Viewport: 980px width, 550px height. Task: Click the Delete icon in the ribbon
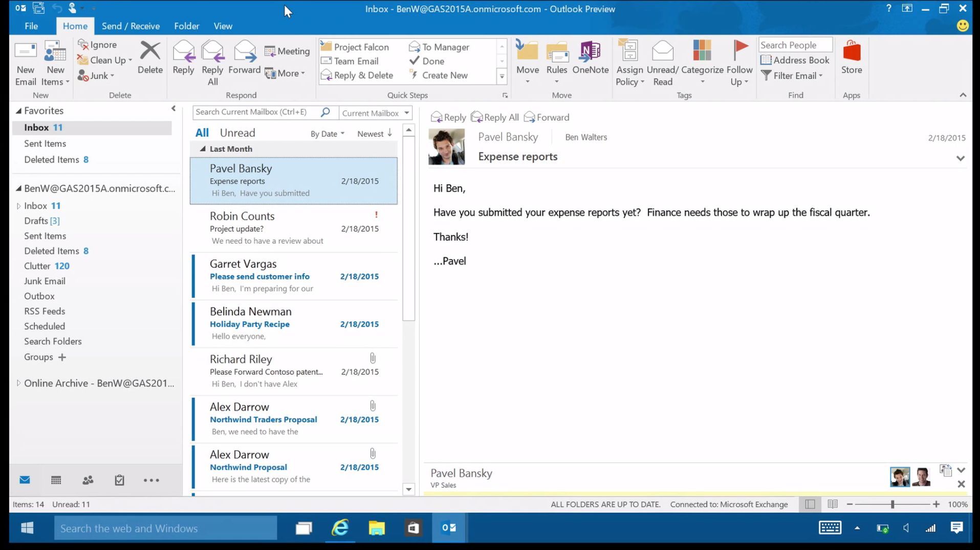(x=149, y=57)
